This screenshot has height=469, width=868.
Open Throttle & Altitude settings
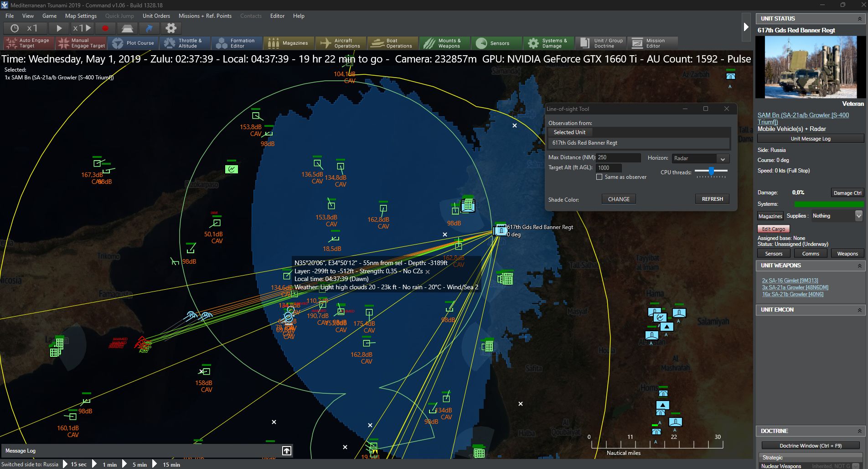coord(185,43)
